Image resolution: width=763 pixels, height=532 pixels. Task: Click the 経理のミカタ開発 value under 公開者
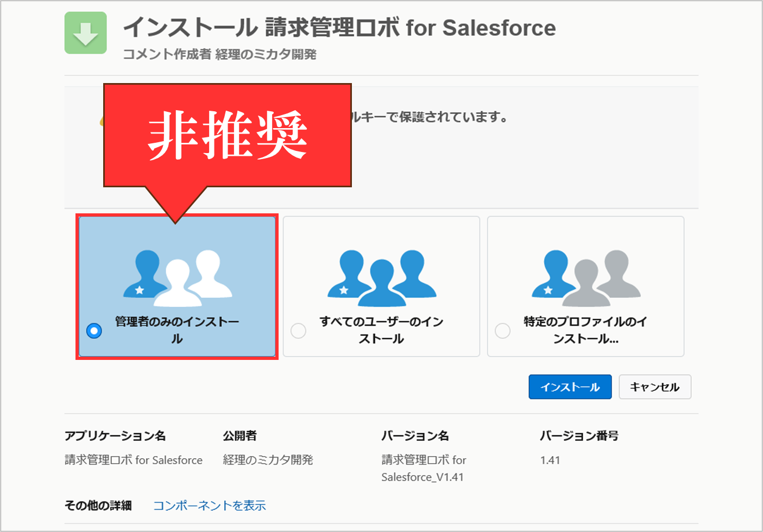click(268, 460)
